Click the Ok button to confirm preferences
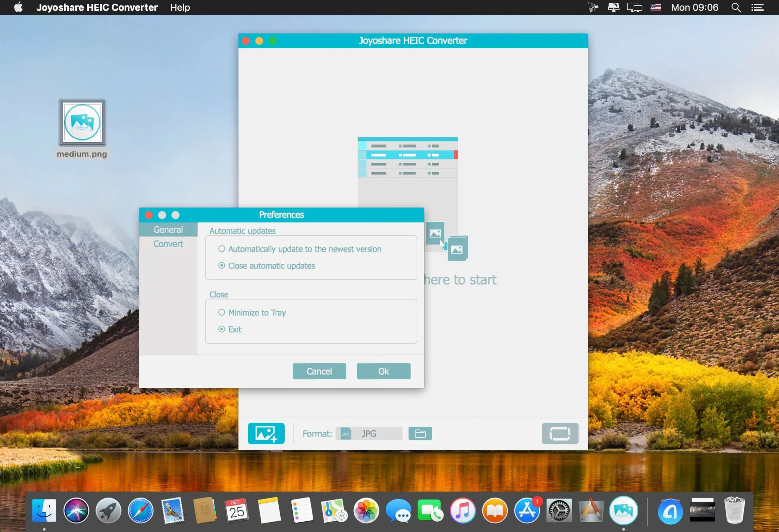779x532 pixels. tap(383, 371)
